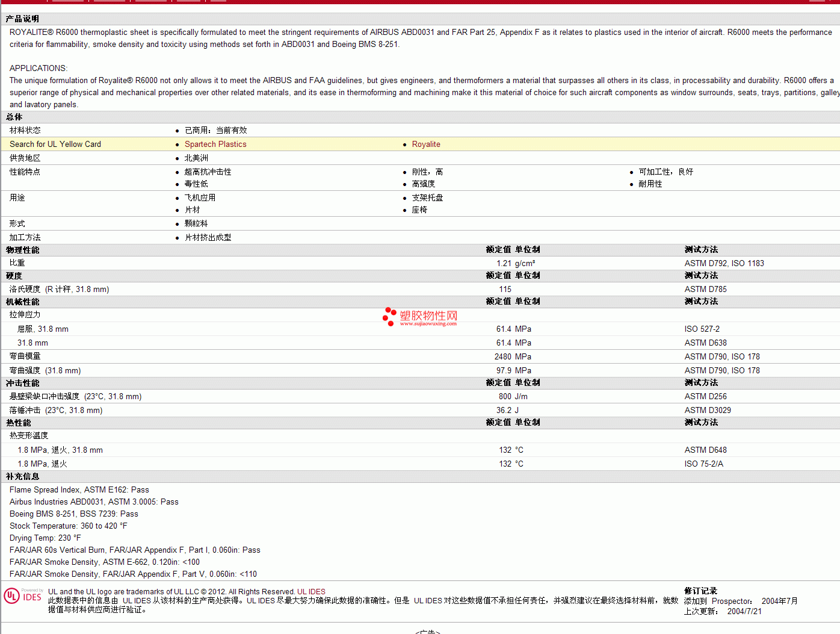Click the 飞机应用 use entry

(200, 198)
